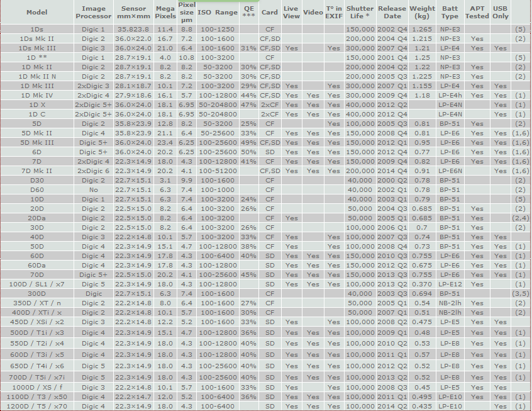Click the 'Sensor mm×mm' column header

coord(133,12)
